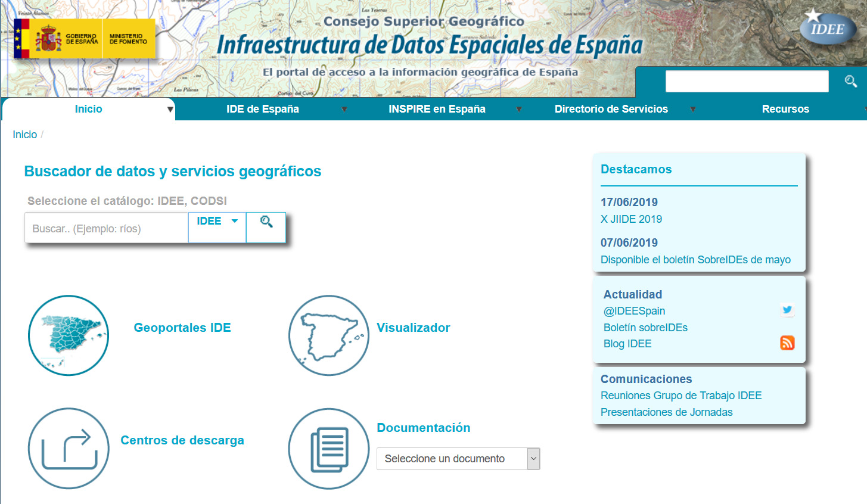Click the header search magnifier icon
The height and width of the screenshot is (504, 867).
[x=850, y=81]
